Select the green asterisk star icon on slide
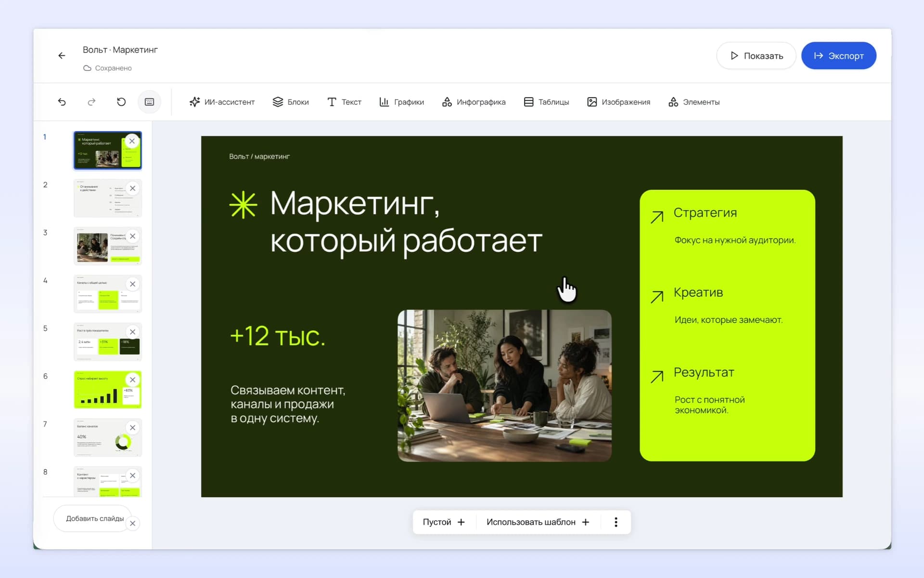Image resolution: width=924 pixels, height=578 pixels. tap(244, 205)
